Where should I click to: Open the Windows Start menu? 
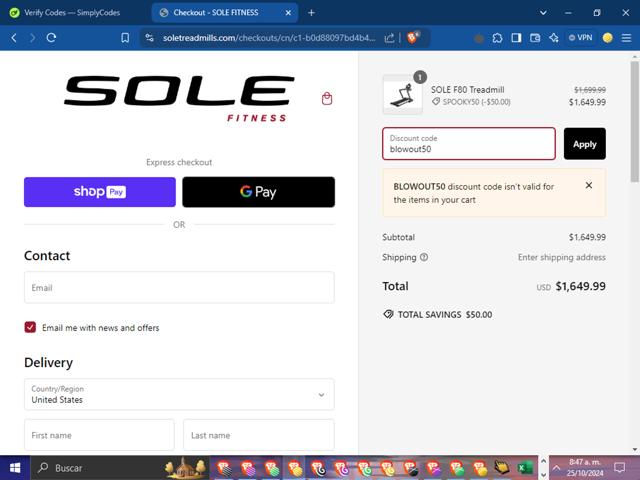pyautogui.click(x=15, y=468)
